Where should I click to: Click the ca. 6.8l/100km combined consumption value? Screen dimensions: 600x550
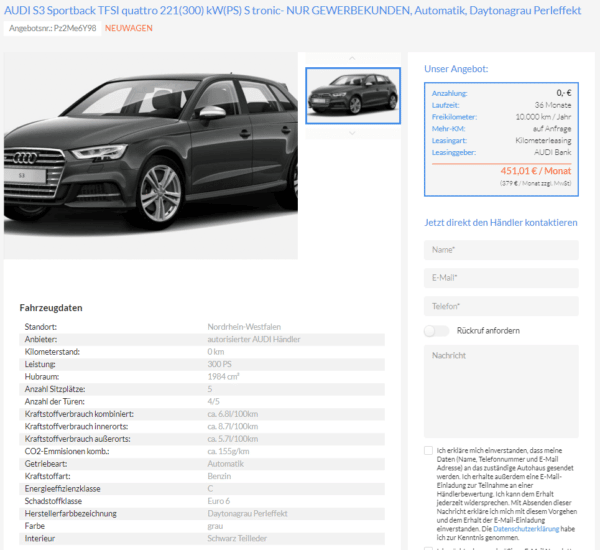[x=233, y=414]
